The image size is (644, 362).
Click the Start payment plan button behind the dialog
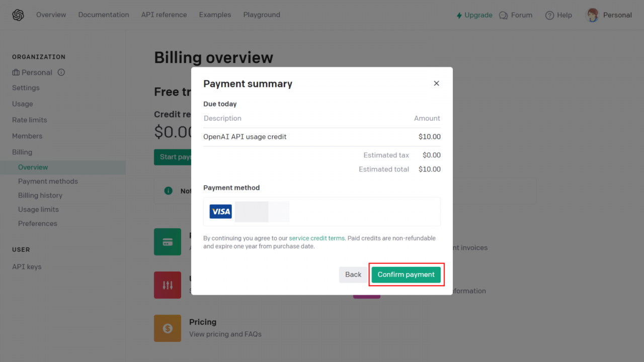pyautogui.click(x=173, y=157)
